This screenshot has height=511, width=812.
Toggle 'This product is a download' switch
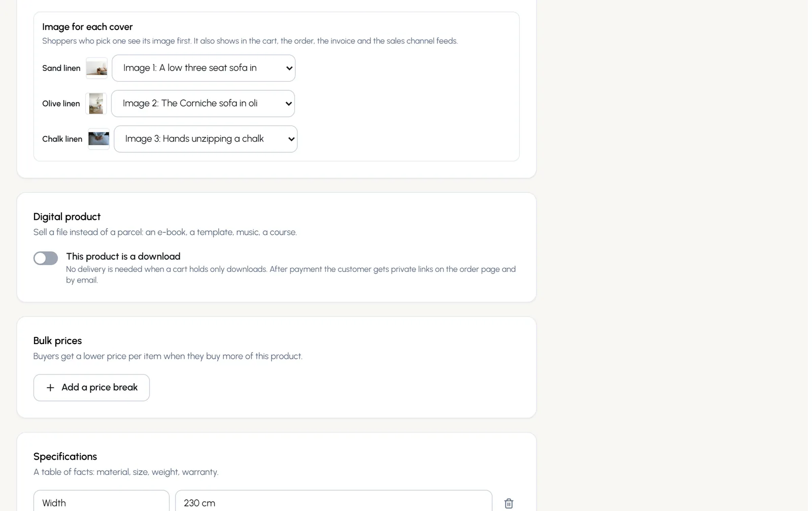pyautogui.click(x=46, y=258)
